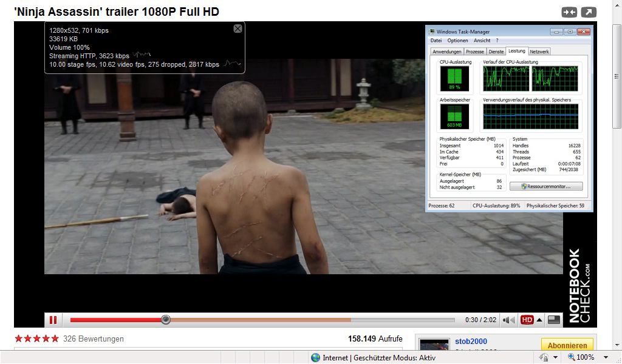
Task: Click the page vertical scrollbar thumb
Action: coord(617,75)
